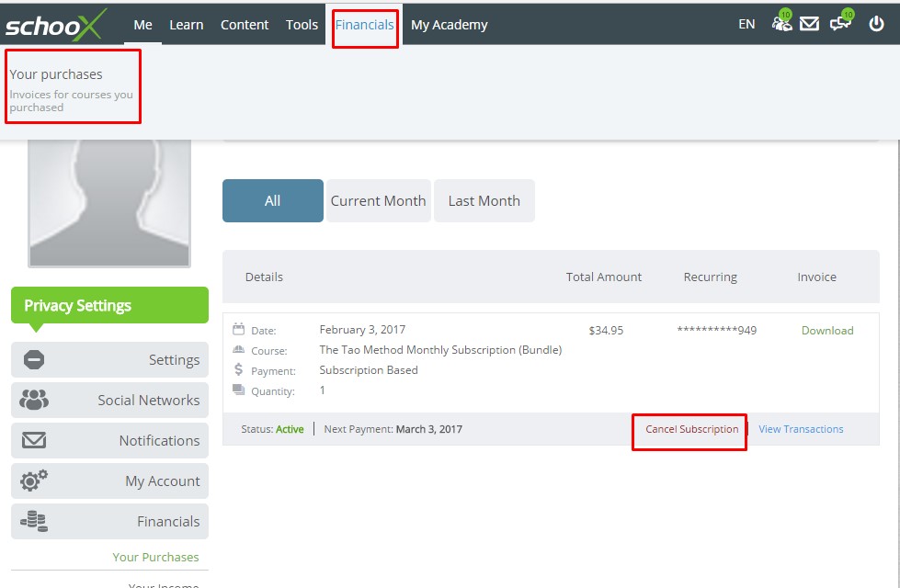Click The Tao Method Monthly Subscription text
This screenshot has width=900, height=588.
pos(440,350)
